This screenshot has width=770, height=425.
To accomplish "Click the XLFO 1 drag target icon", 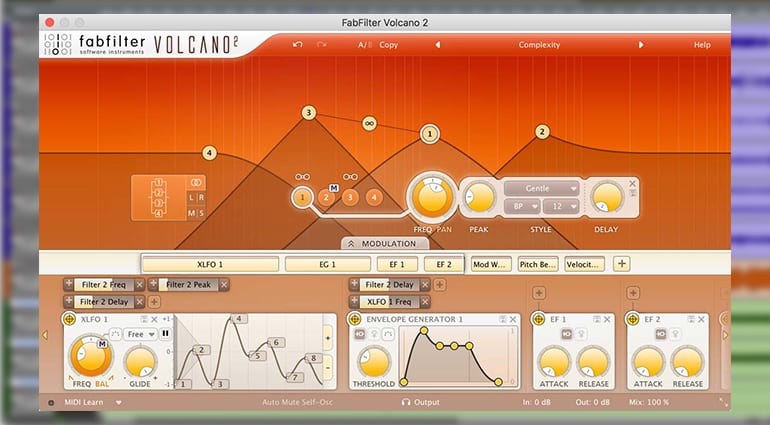I will [x=70, y=319].
